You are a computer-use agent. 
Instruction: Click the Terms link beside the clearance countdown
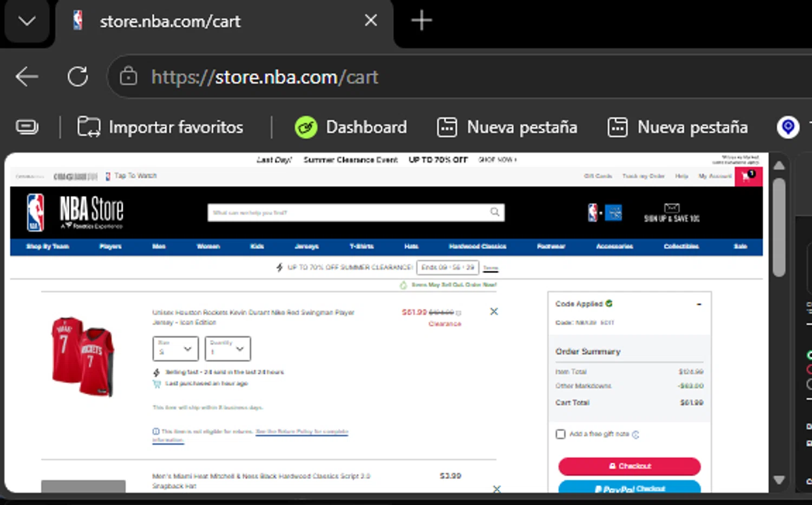490,268
